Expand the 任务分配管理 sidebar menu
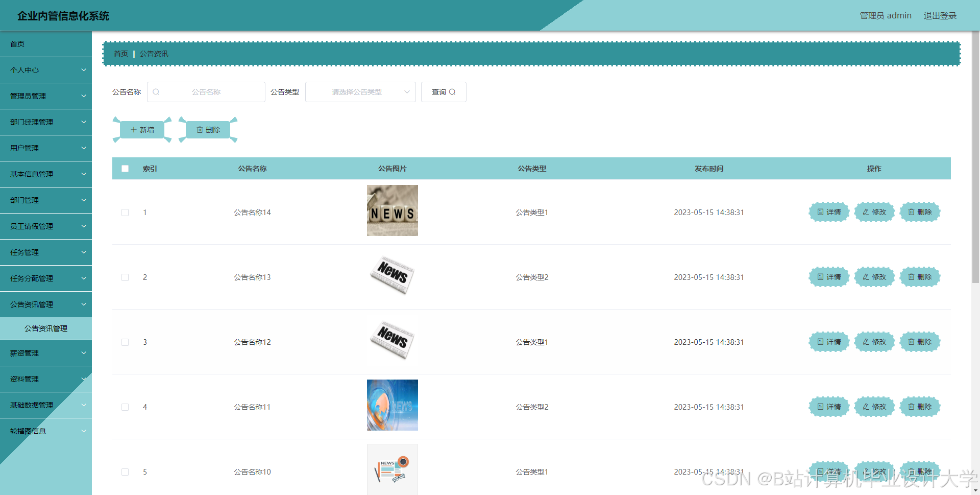 pyautogui.click(x=46, y=278)
